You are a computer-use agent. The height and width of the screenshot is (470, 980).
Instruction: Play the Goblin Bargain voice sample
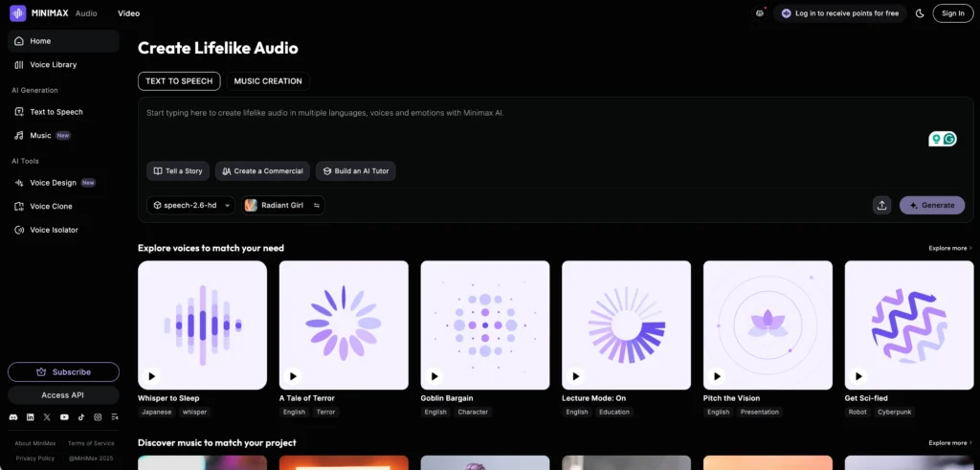click(434, 376)
